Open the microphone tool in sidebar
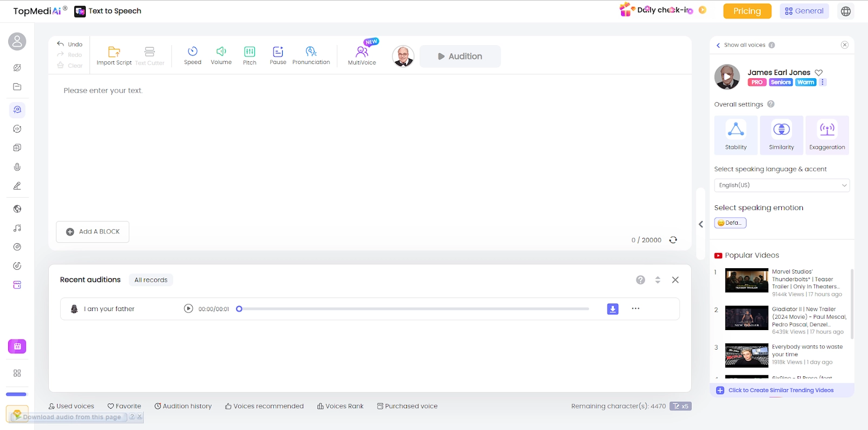This screenshot has height=430, width=868. (17, 167)
